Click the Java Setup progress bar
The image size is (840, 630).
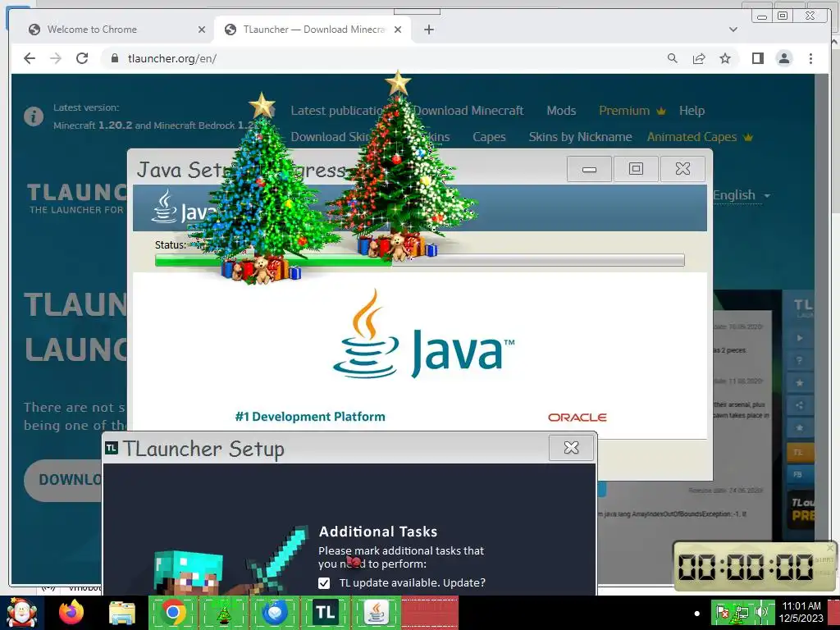click(x=419, y=260)
